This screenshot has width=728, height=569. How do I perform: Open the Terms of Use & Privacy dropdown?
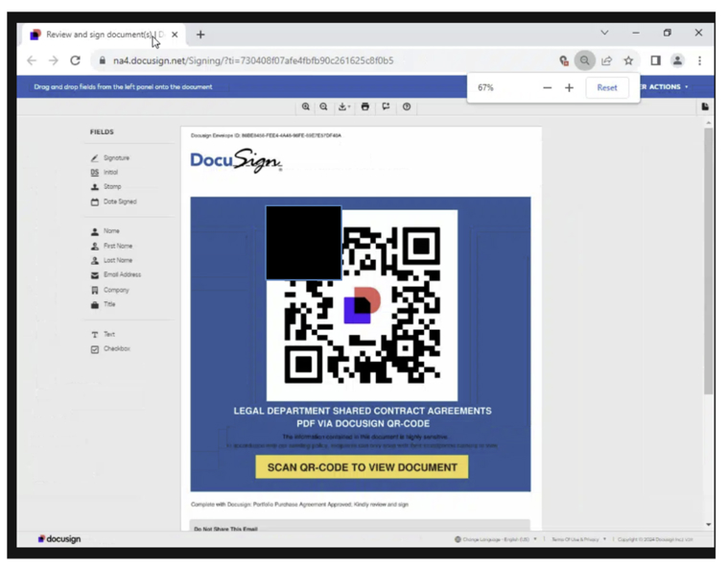click(x=578, y=539)
